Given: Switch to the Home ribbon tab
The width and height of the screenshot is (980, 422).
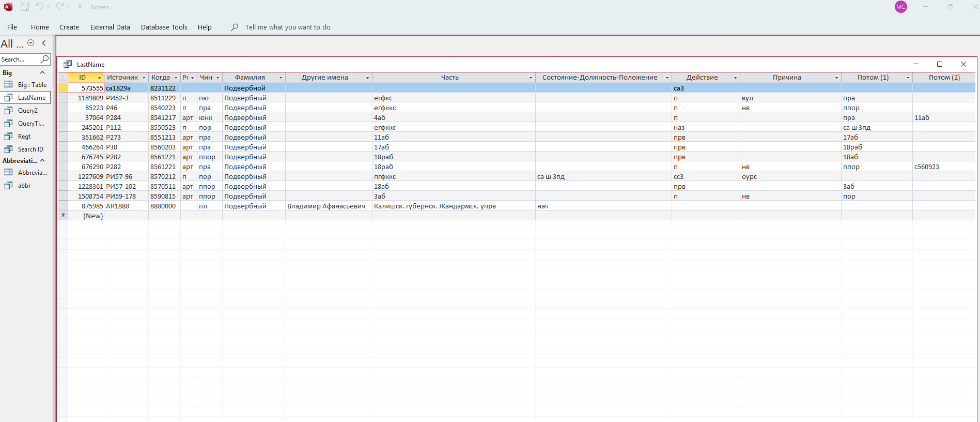Looking at the screenshot, I should click(40, 27).
